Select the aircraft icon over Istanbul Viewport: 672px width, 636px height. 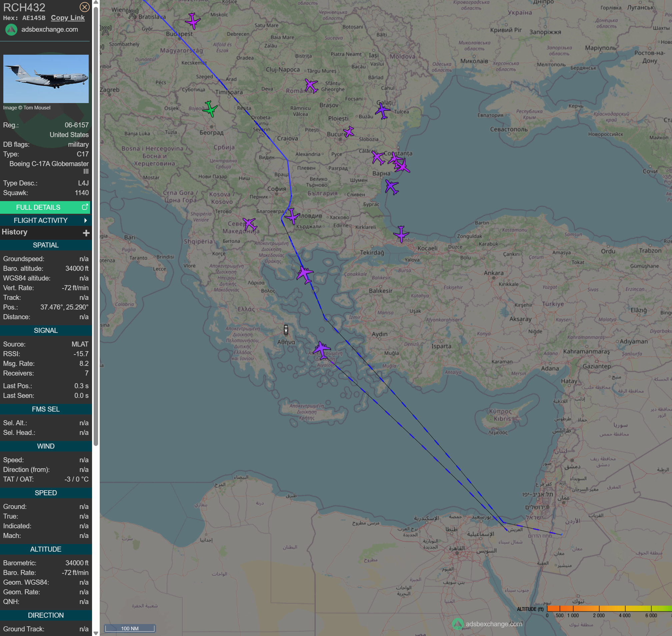pos(401,234)
